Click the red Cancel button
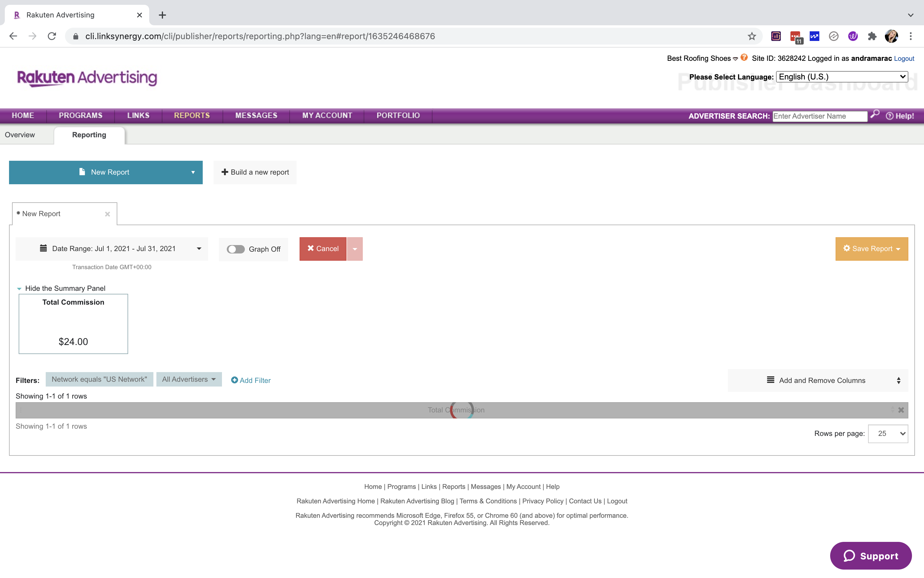924x578 pixels. pos(323,249)
